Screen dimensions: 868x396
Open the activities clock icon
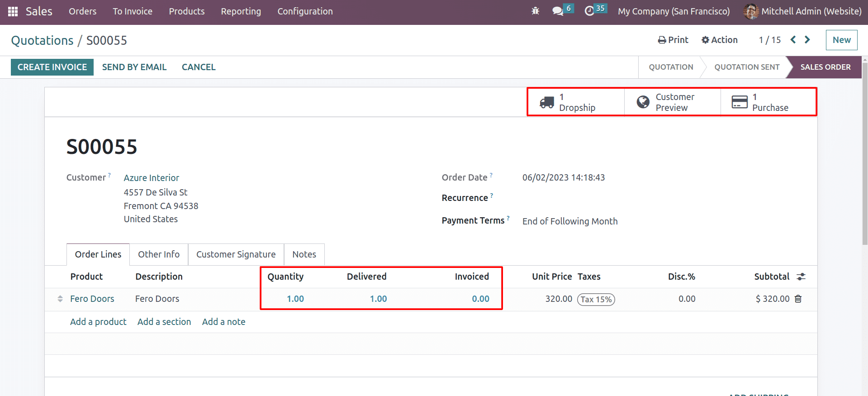[x=589, y=11]
